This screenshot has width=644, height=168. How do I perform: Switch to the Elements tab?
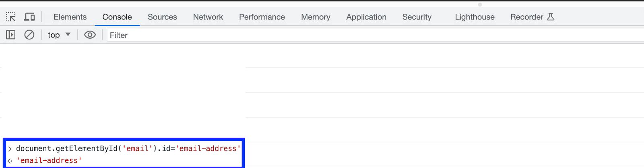coord(70,17)
